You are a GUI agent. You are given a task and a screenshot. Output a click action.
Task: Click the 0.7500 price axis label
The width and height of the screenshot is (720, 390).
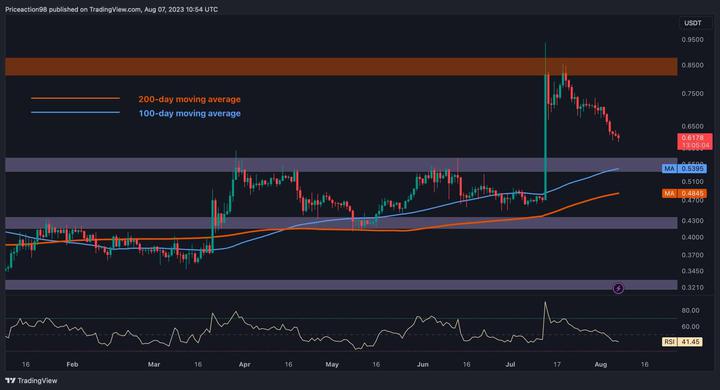pos(692,94)
